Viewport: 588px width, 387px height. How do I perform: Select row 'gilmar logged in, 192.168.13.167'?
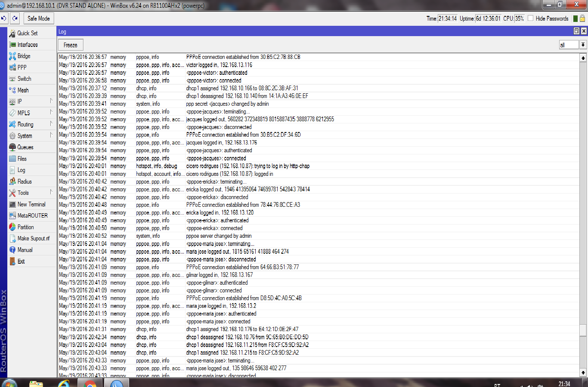click(319, 275)
